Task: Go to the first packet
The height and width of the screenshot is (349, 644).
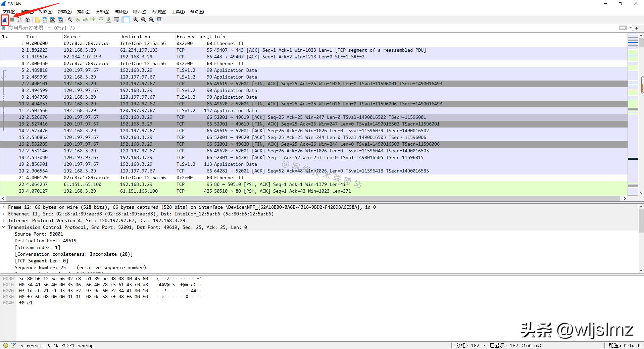Action: point(101,20)
